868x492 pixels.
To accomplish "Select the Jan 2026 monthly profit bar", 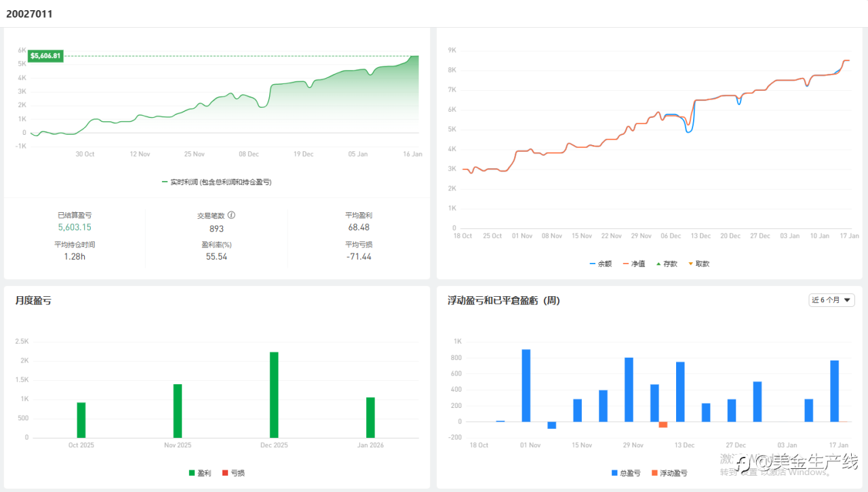I will pos(370,417).
